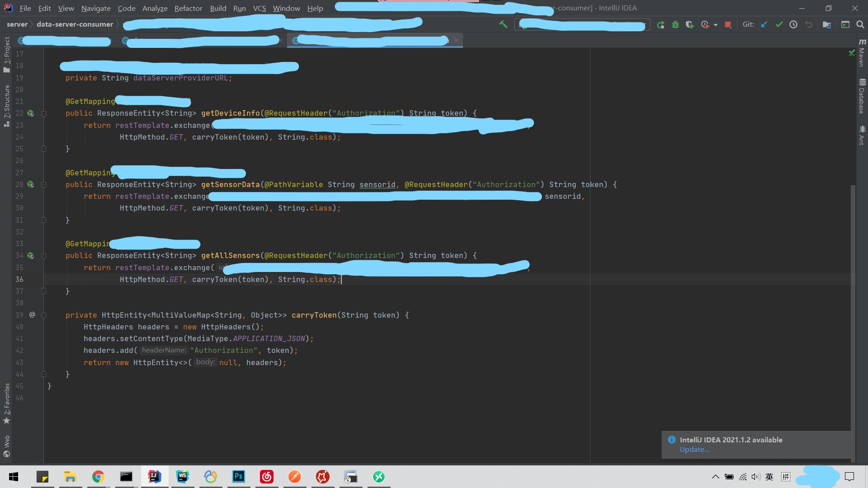Click Git commit checkmark icon
The height and width of the screenshot is (488, 868).
click(x=779, y=25)
